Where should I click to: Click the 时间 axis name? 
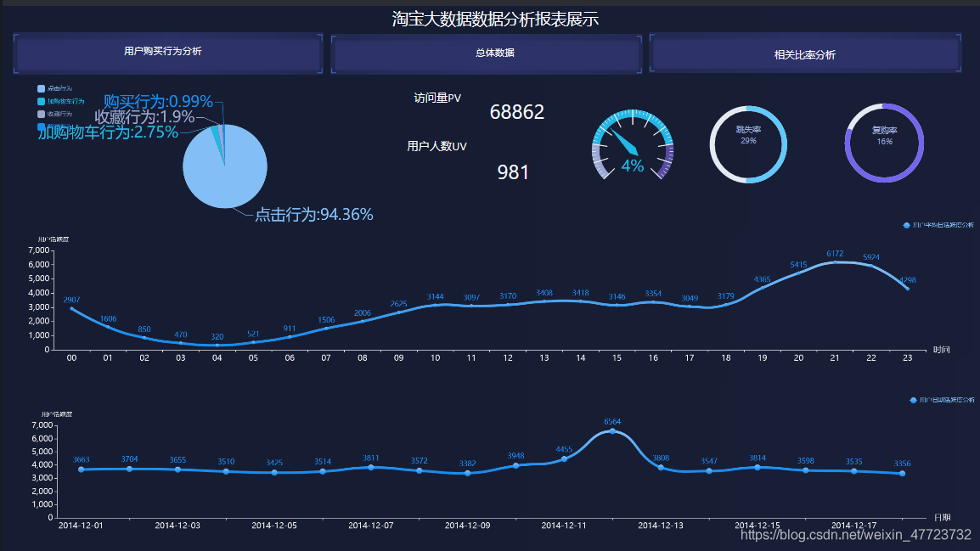click(941, 350)
